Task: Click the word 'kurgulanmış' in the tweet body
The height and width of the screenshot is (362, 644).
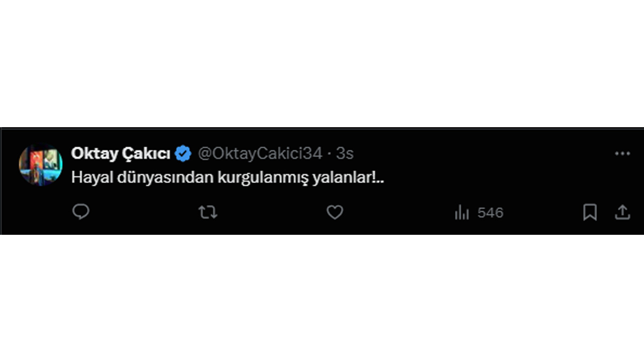Action: pyautogui.click(x=263, y=178)
